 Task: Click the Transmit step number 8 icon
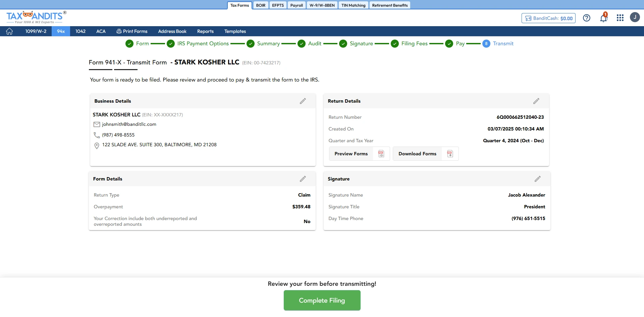coord(486,44)
